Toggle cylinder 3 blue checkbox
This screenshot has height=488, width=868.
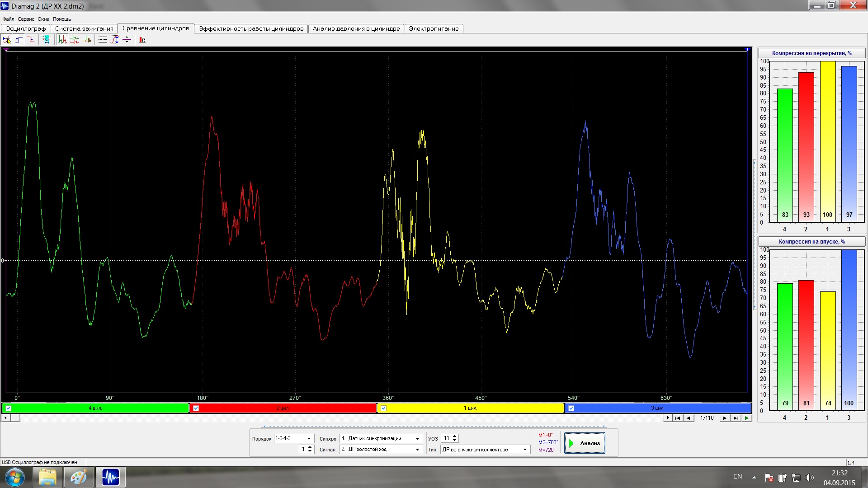(571, 408)
